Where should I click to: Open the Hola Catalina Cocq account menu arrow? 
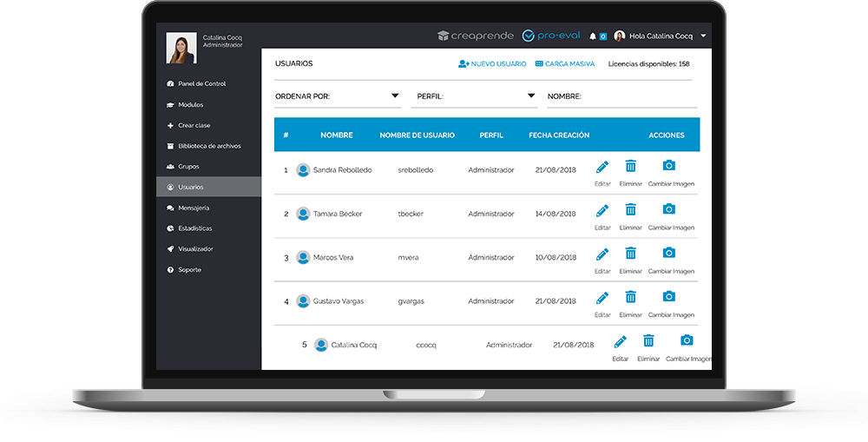point(703,36)
